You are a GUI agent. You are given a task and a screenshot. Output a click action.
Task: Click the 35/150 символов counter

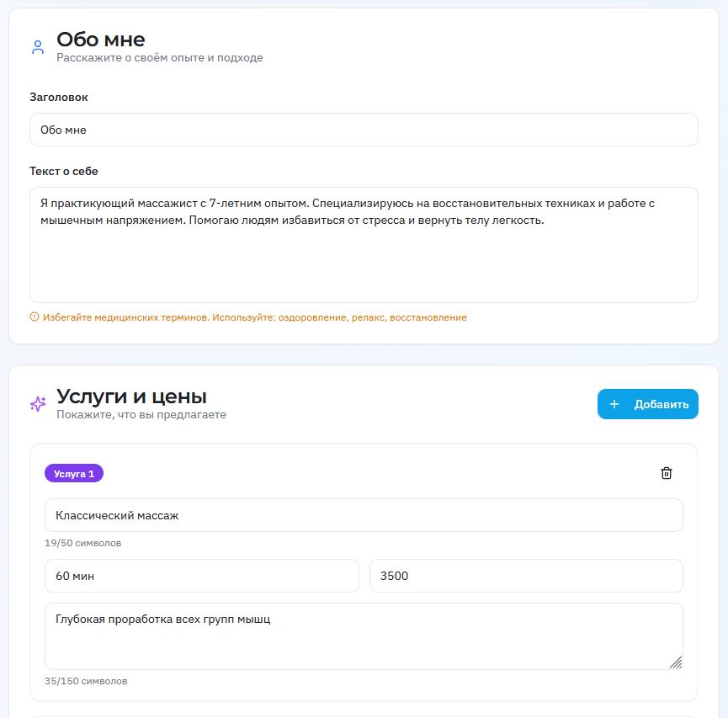click(86, 681)
